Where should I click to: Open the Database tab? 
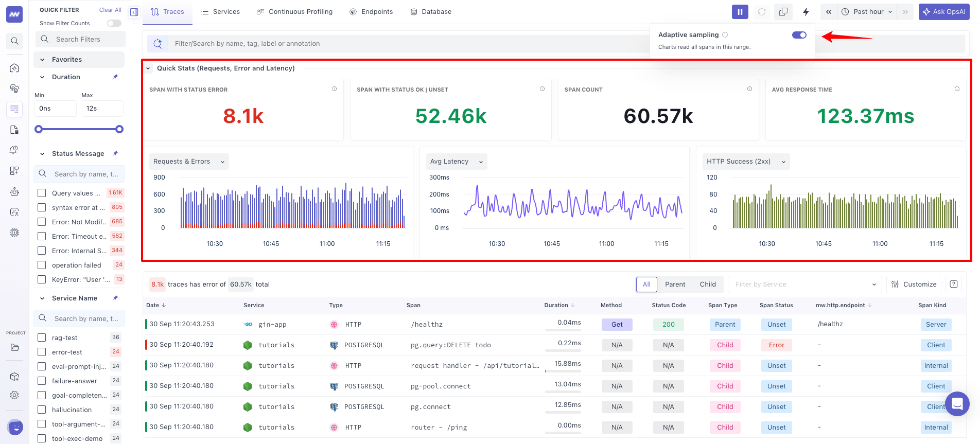point(431,12)
